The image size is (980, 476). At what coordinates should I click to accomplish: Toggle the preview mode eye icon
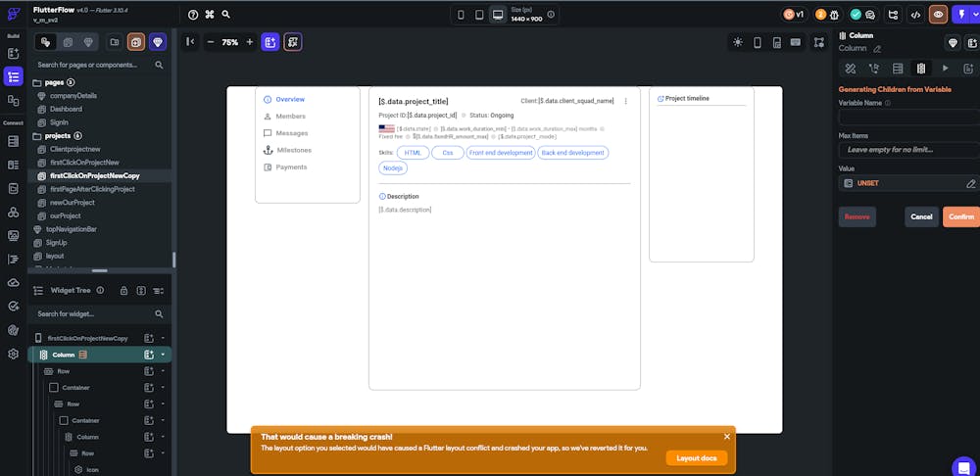pyautogui.click(x=939, y=15)
